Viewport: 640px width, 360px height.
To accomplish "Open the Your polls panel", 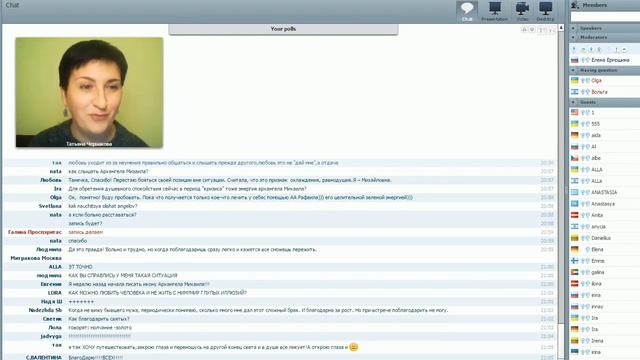I will pyautogui.click(x=283, y=29).
